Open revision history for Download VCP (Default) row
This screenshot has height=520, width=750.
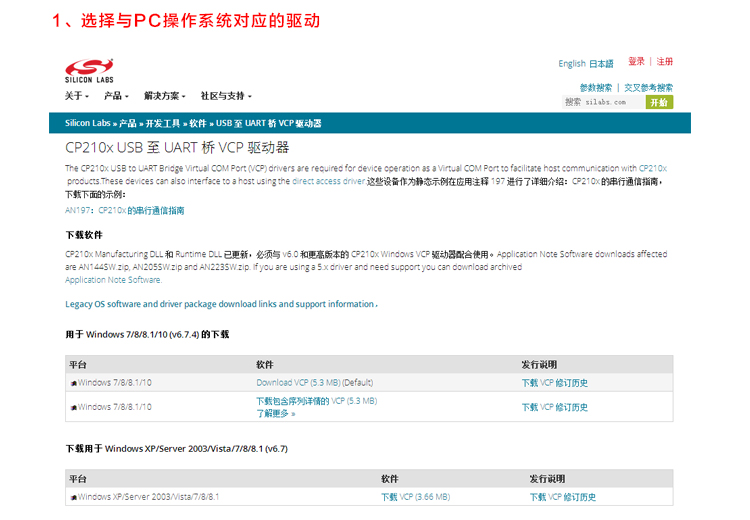(554, 383)
